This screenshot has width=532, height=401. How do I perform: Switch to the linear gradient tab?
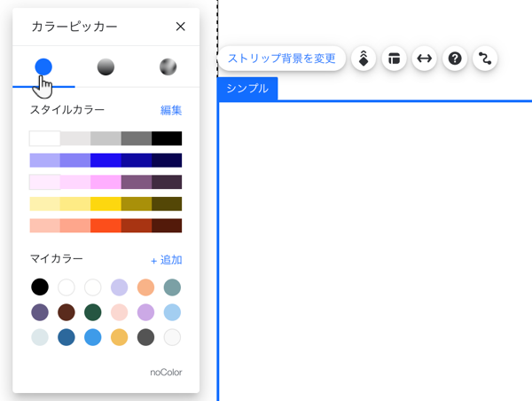point(106,67)
